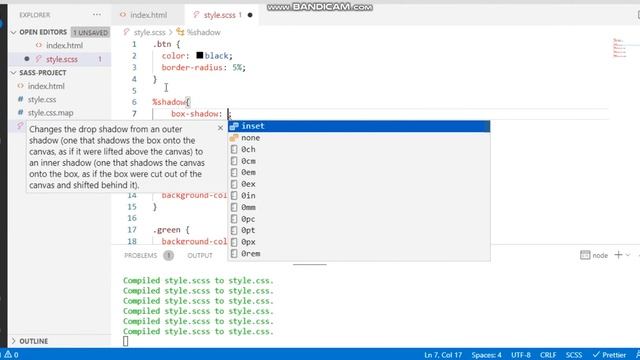Open index.html under Open Editors
This screenshot has height=360, width=640.
tap(64, 45)
